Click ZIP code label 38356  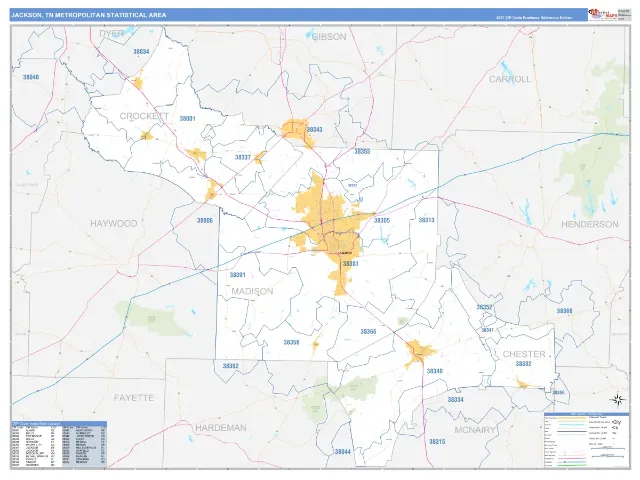coord(291,342)
